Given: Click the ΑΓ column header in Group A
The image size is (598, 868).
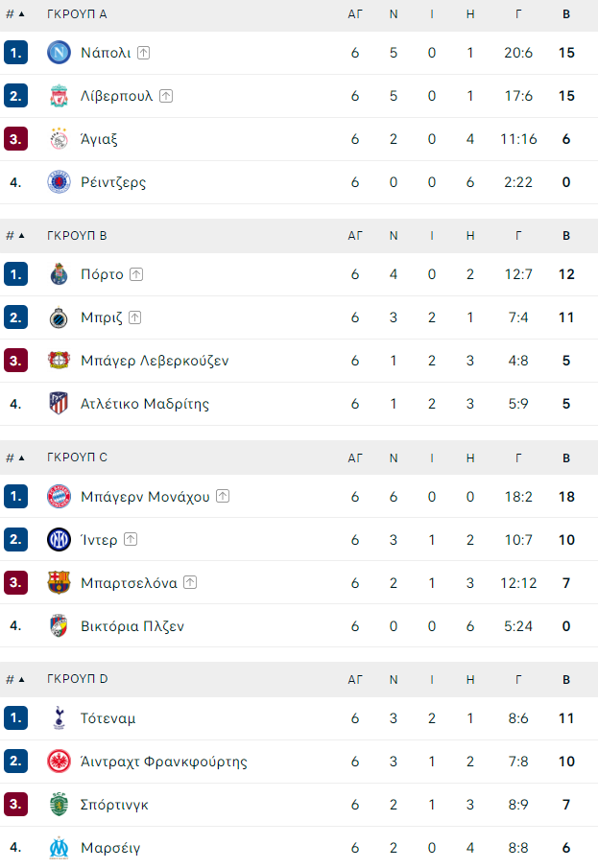Looking at the screenshot, I should pyautogui.click(x=355, y=13).
